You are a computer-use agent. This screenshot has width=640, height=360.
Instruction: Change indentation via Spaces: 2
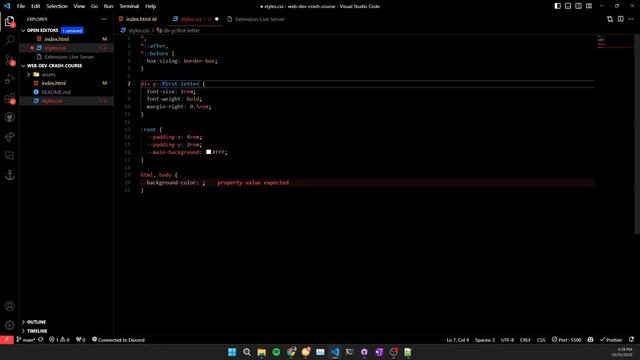pyautogui.click(x=484, y=340)
